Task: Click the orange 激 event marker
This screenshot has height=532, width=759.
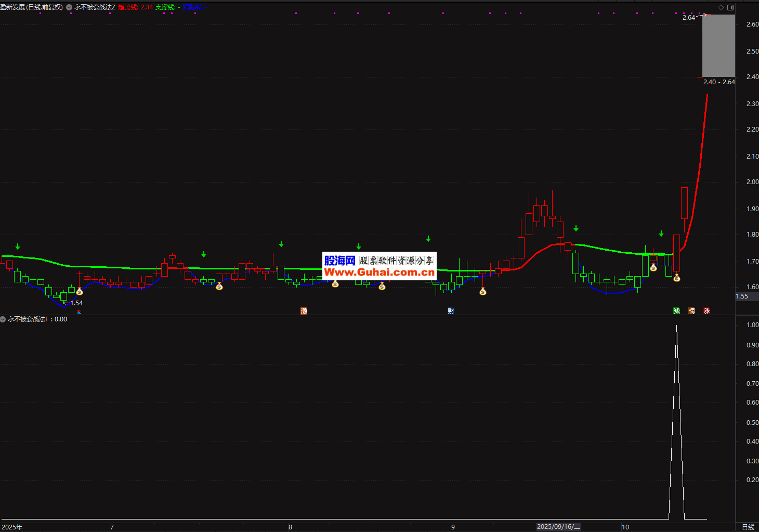Action: 304,311
